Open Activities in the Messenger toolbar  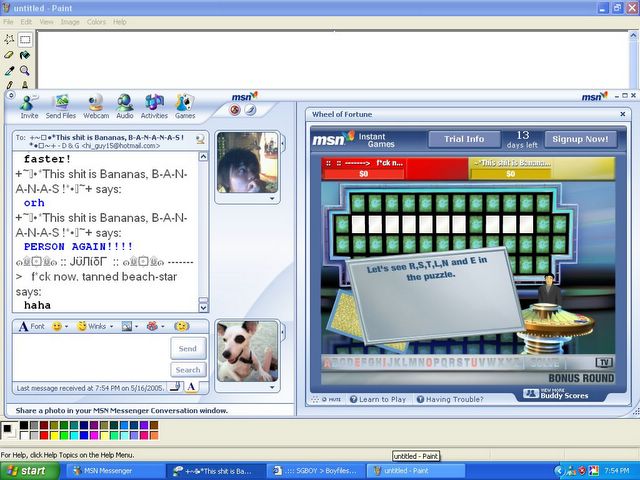coord(154,107)
